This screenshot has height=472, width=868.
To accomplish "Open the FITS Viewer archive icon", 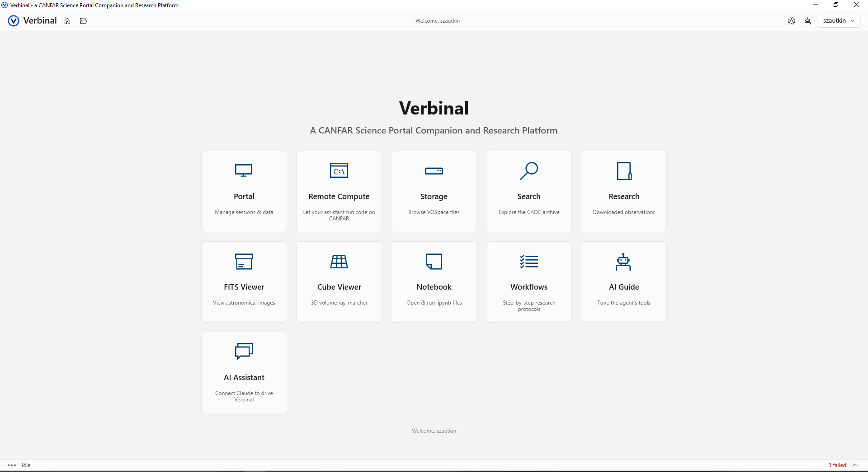I will [244, 262].
